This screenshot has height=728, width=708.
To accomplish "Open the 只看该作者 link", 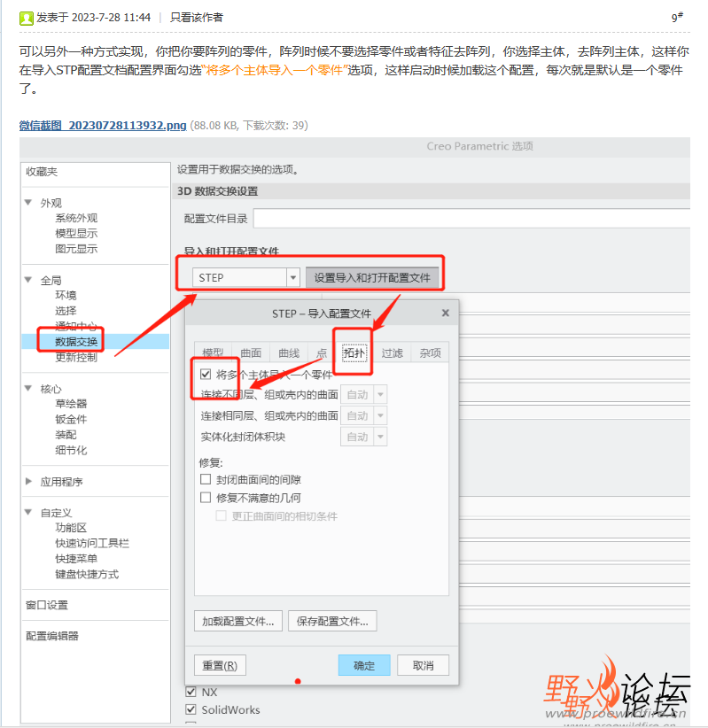I will pyautogui.click(x=197, y=18).
